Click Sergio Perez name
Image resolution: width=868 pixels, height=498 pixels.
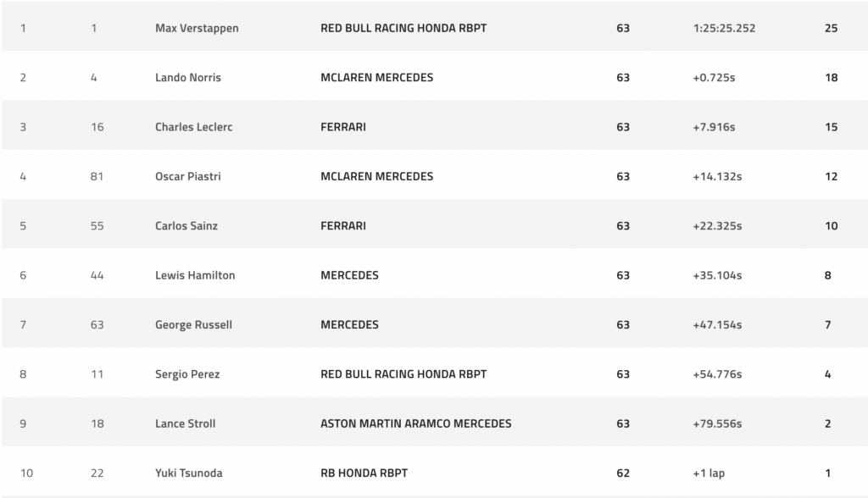point(187,374)
